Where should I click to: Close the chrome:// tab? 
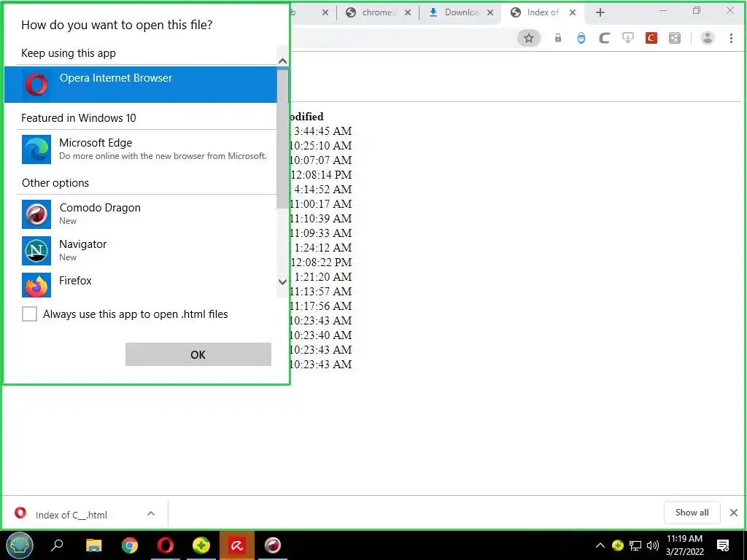[408, 13]
